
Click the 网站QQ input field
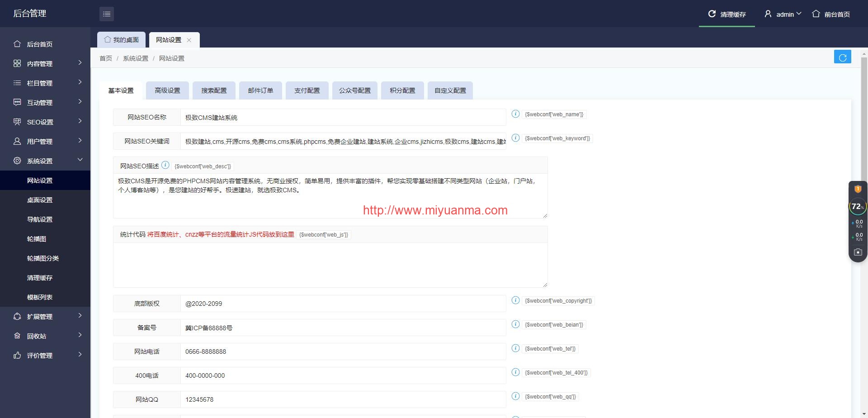(x=343, y=399)
